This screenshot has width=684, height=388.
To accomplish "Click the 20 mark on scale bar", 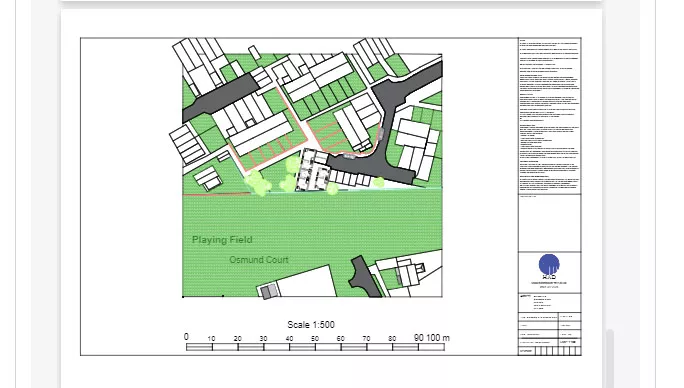I will [x=237, y=338].
